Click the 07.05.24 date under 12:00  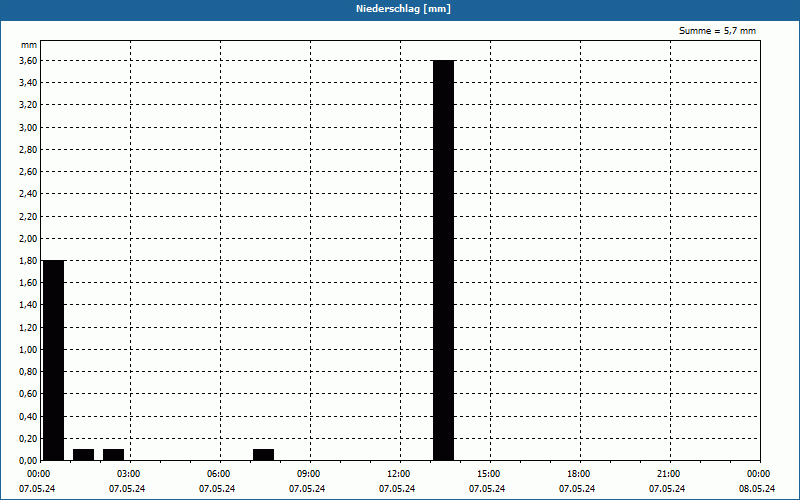397,489
